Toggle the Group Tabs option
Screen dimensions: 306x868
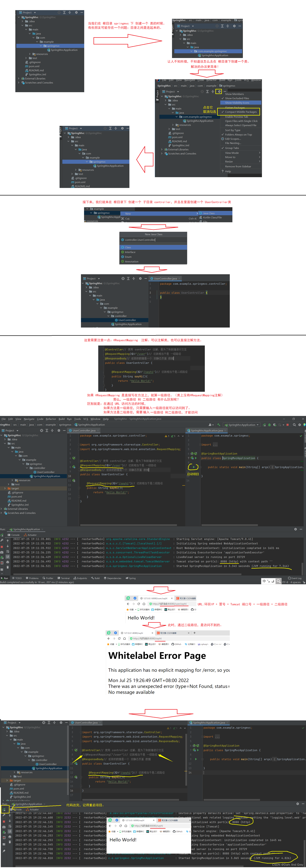coord(241,148)
